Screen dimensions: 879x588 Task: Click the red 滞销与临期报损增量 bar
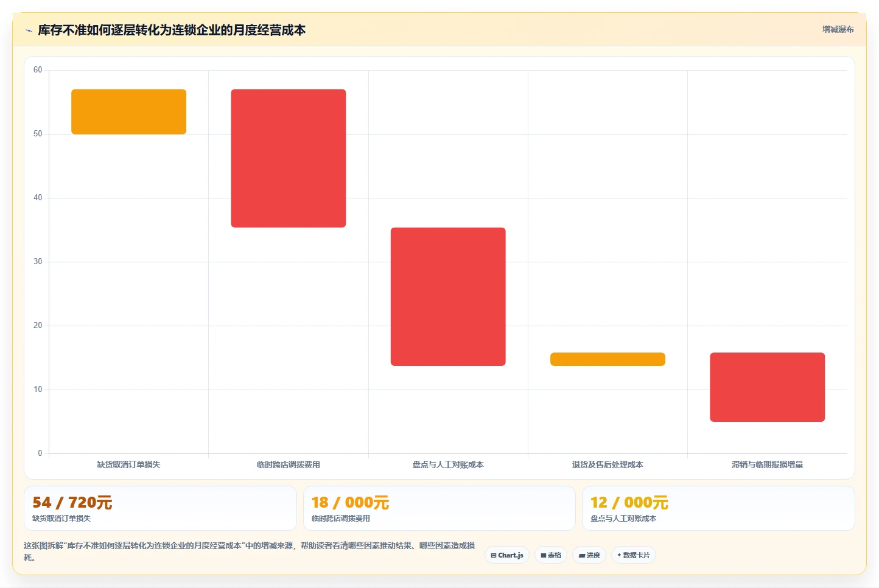click(767, 387)
